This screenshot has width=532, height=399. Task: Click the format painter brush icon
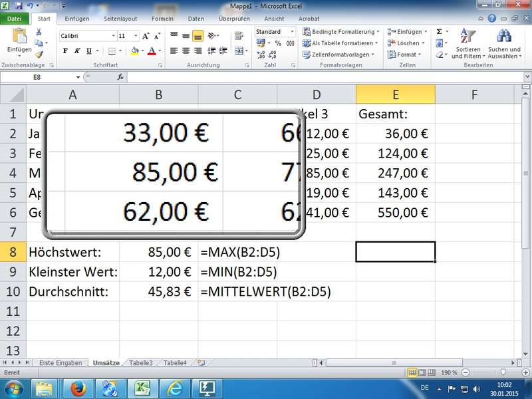pos(39,55)
